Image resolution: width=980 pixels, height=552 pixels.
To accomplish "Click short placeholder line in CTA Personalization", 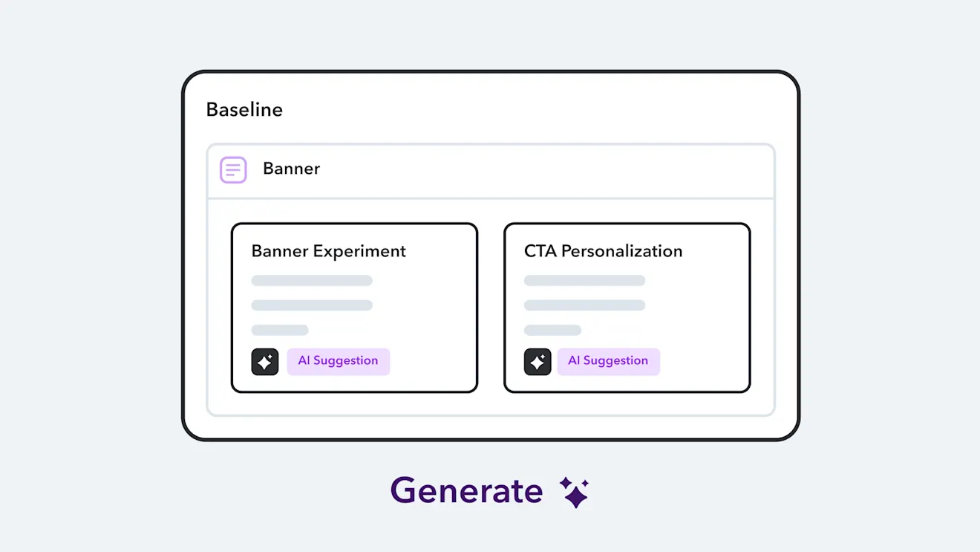I will pyautogui.click(x=552, y=330).
